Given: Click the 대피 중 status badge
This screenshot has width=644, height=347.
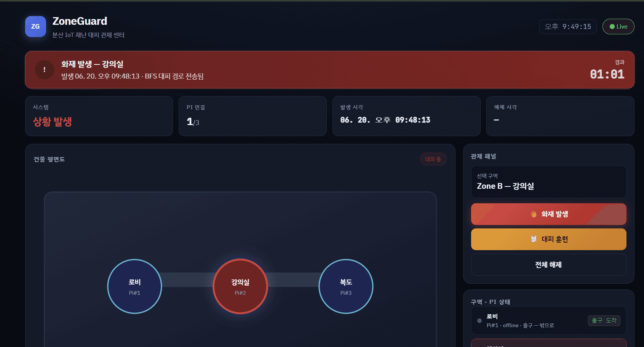Looking at the screenshot, I should [x=433, y=159].
